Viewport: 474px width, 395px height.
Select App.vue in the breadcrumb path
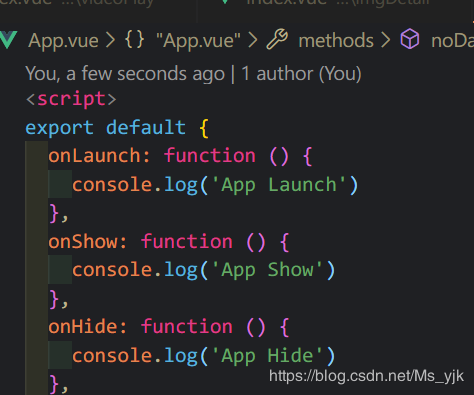pos(63,41)
